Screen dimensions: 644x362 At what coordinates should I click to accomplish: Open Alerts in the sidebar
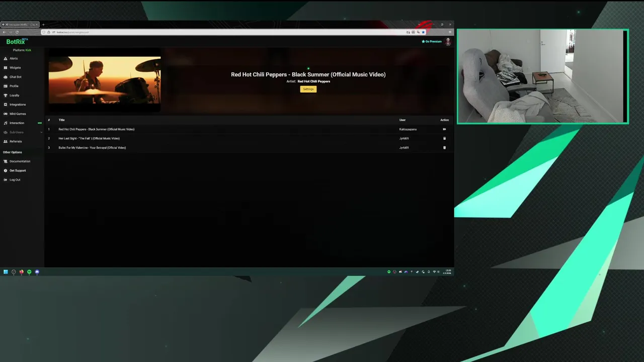14,58
